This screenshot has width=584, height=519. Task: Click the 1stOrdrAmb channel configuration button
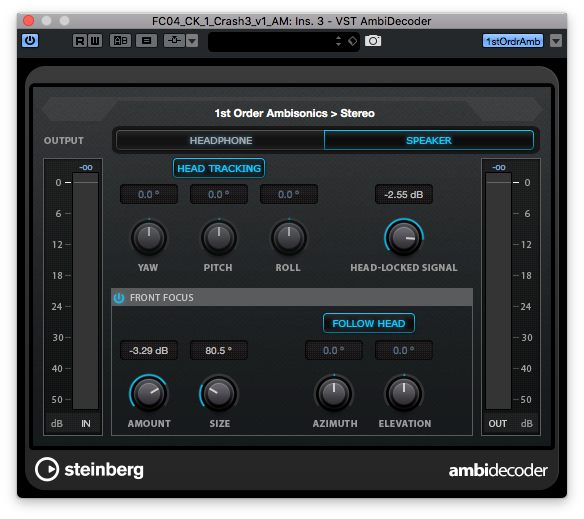click(513, 41)
